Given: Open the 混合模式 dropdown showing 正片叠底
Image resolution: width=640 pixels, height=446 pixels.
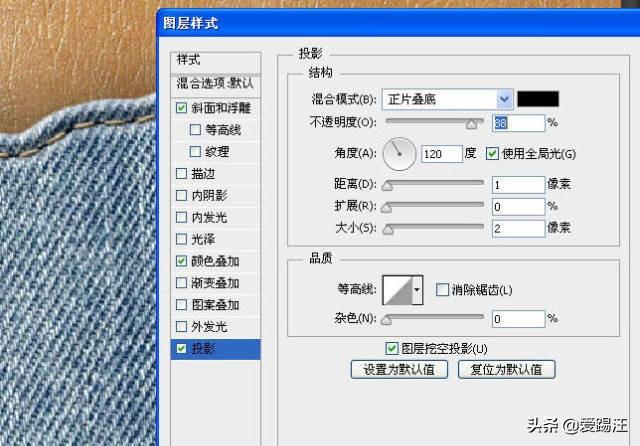Looking at the screenshot, I should (447, 99).
